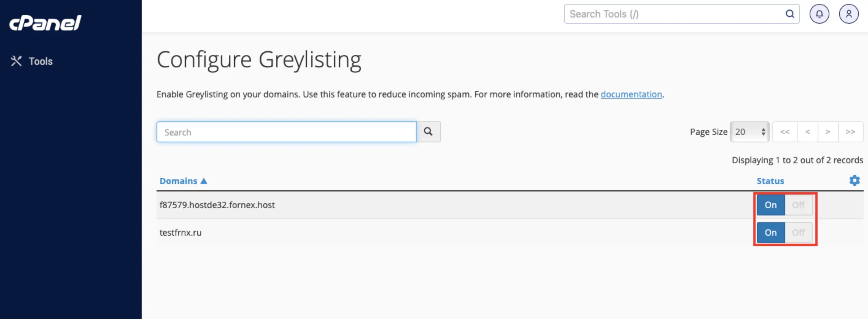
Task: Switch testfrnx.ru greylisting to On
Action: (771, 233)
